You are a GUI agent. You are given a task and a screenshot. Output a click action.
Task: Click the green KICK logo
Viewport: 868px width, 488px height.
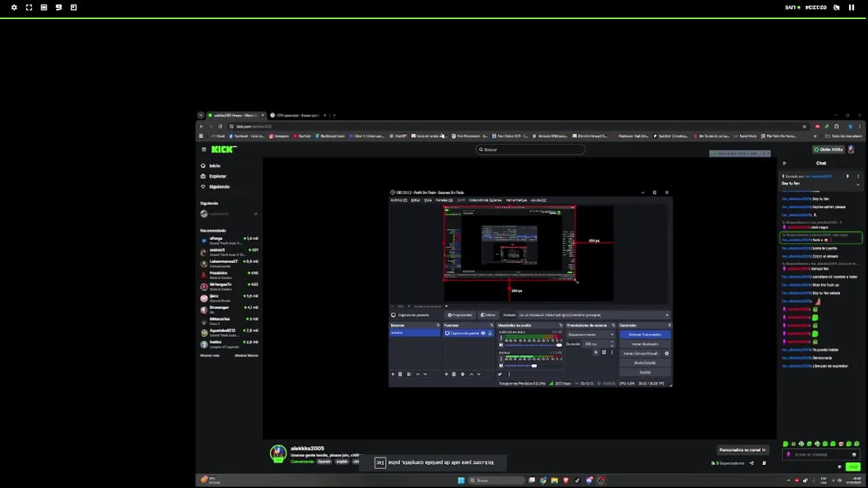coord(224,149)
